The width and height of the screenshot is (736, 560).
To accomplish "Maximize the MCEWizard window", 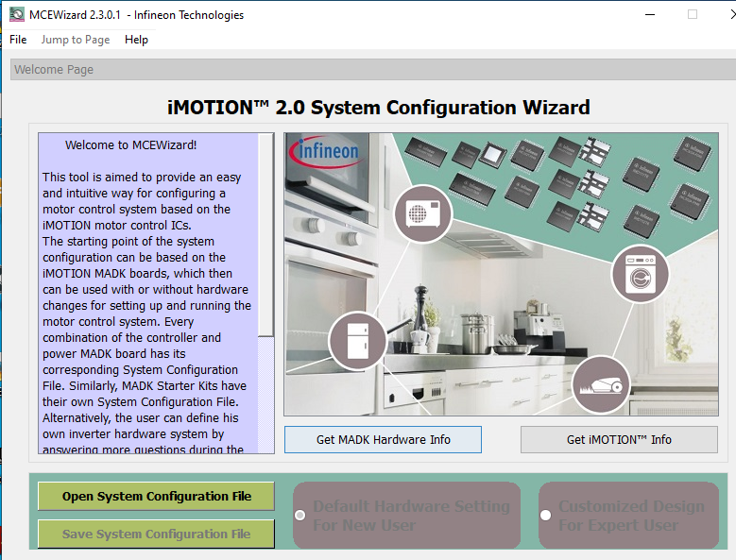I will pyautogui.click(x=693, y=14).
